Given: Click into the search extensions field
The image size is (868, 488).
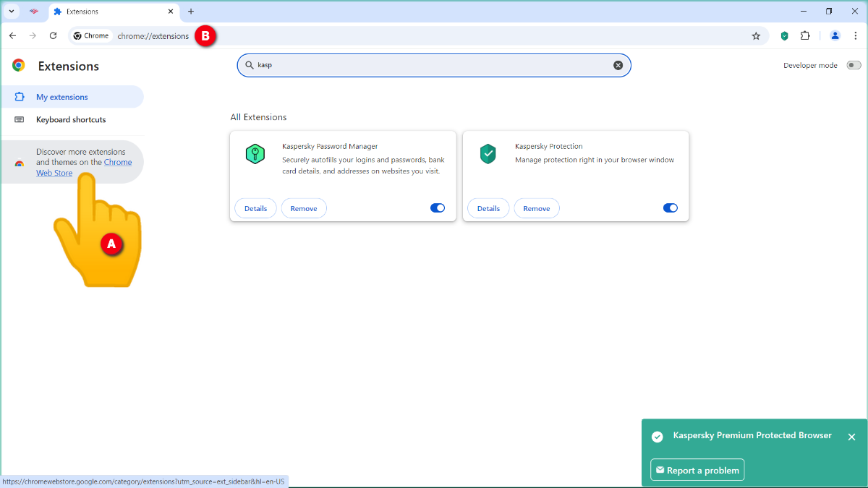Looking at the screenshot, I should [434, 65].
